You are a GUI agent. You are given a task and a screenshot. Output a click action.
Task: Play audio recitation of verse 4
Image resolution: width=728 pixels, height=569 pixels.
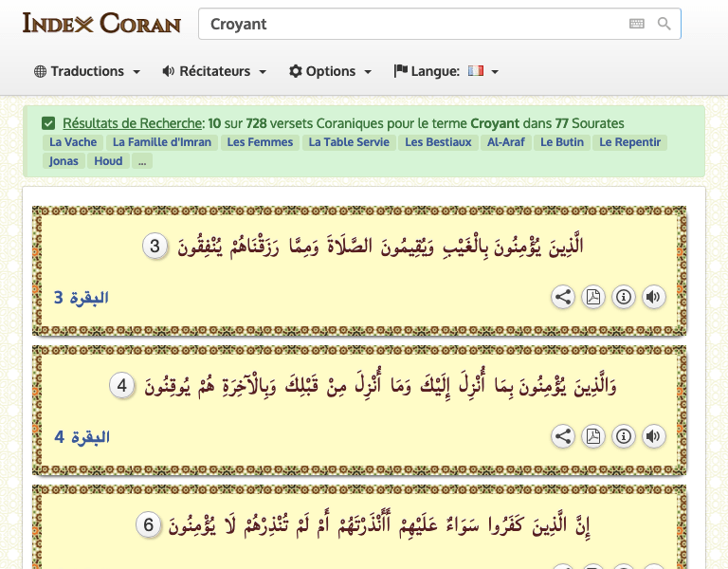(653, 436)
